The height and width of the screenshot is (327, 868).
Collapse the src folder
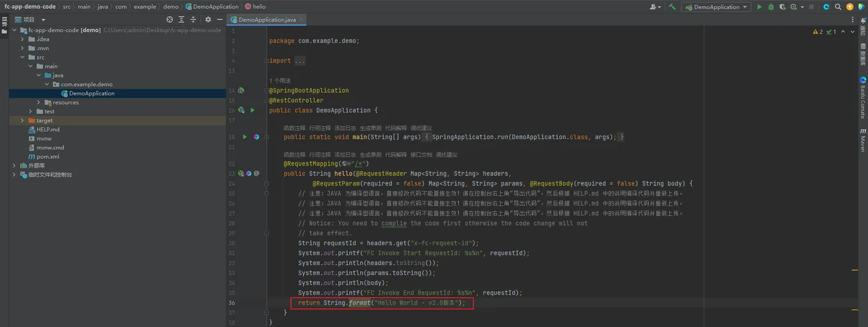tap(23, 57)
